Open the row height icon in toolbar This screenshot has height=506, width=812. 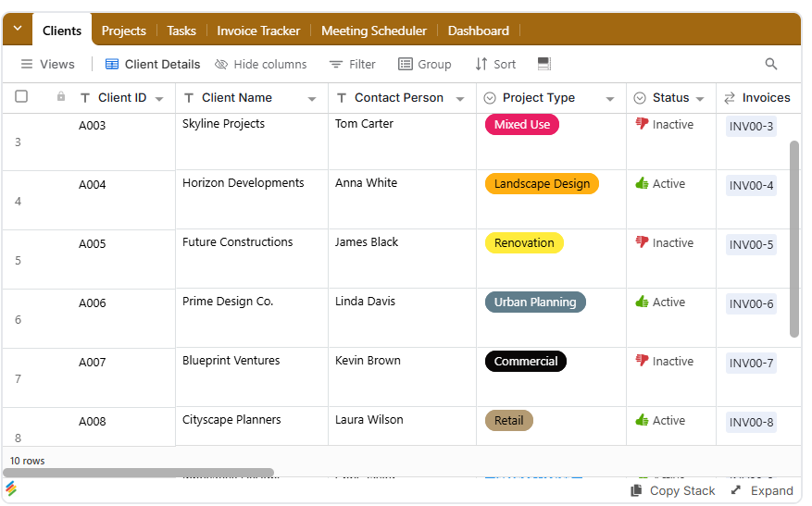click(544, 64)
